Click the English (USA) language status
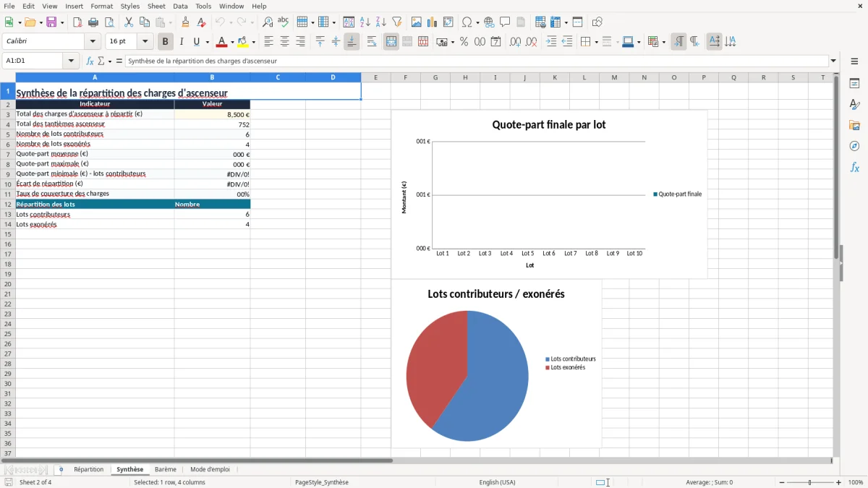This screenshot has height=488, width=868. coord(497,482)
